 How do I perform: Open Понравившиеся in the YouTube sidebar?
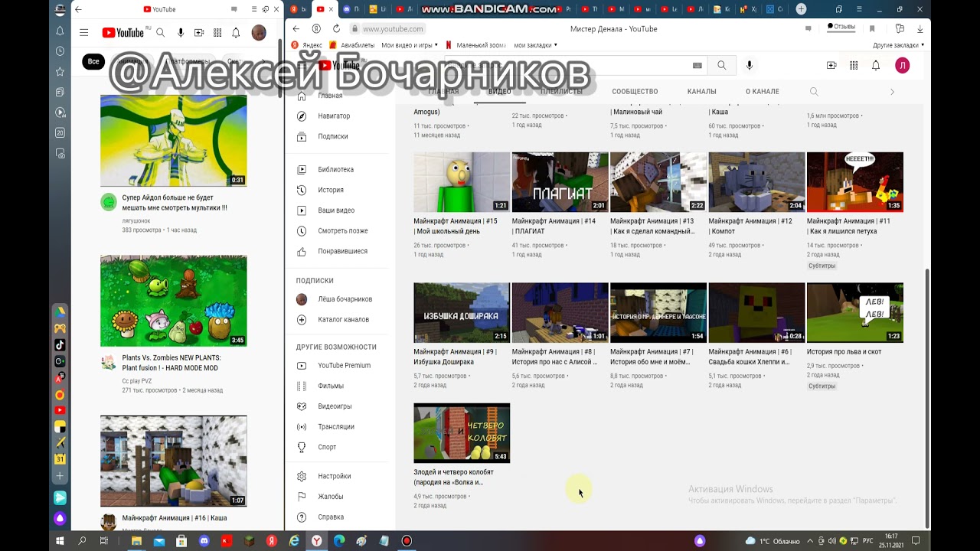(x=341, y=251)
